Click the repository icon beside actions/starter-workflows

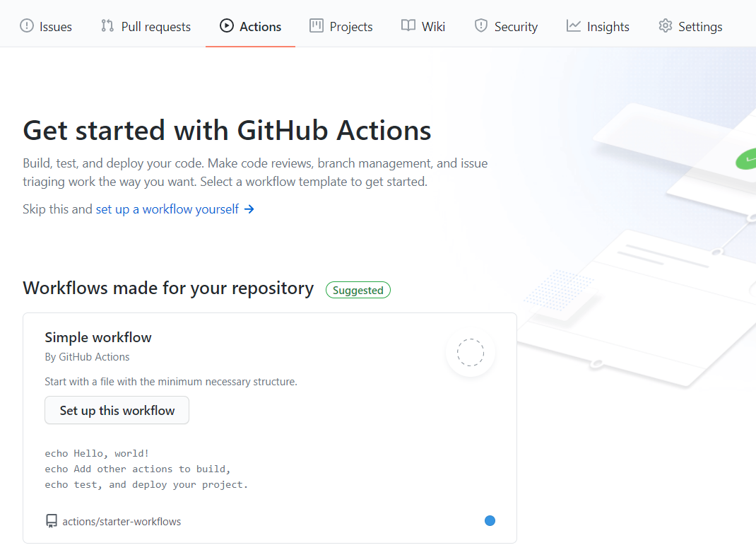tap(52, 521)
